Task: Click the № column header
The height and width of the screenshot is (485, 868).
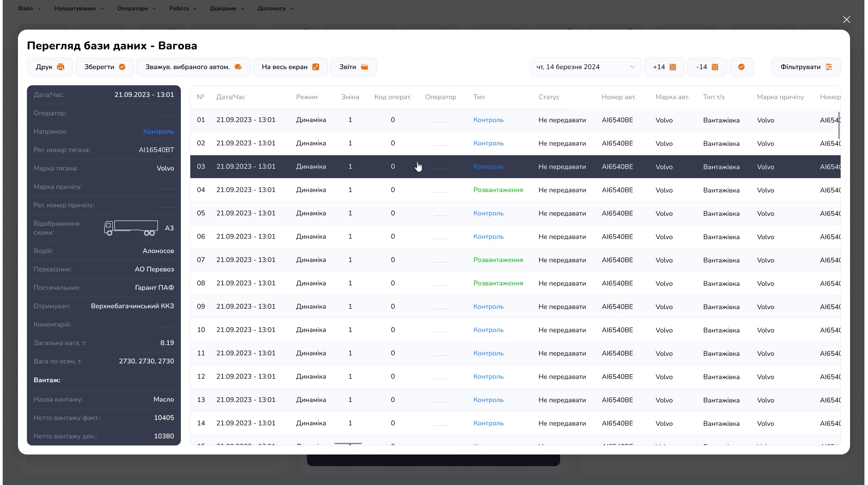Action: [201, 97]
